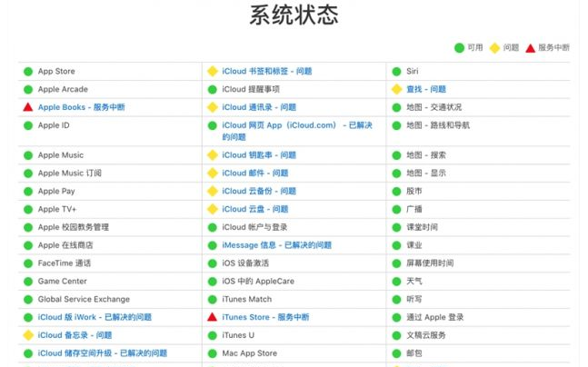Open iTunes Store service outage link
This screenshot has height=367, width=588.
265,317
